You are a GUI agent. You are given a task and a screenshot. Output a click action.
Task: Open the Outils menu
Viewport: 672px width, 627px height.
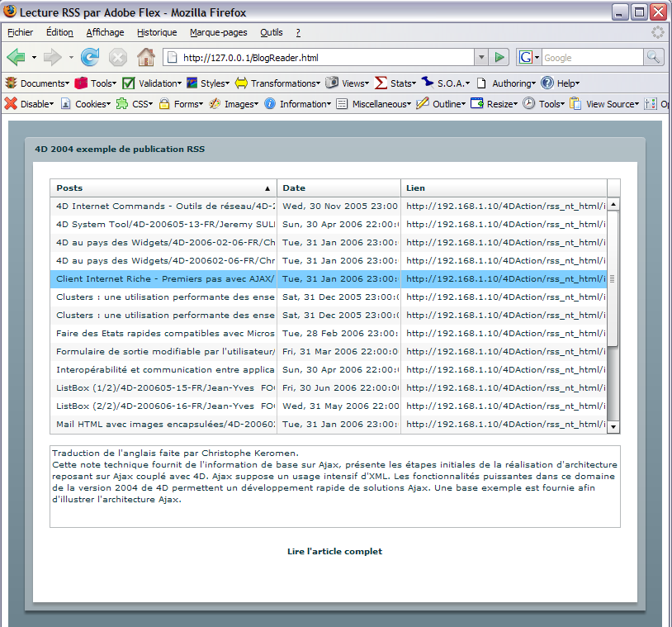(271, 32)
